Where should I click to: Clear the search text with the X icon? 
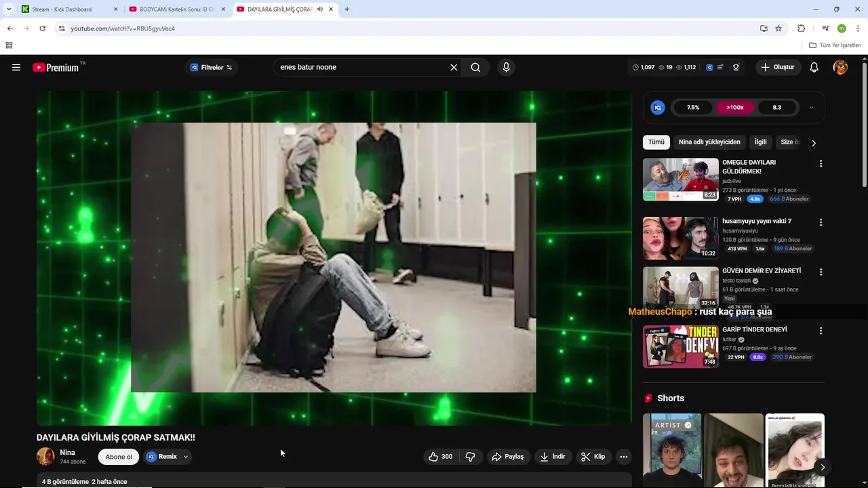pyautogui.click(x=454, y=67)
